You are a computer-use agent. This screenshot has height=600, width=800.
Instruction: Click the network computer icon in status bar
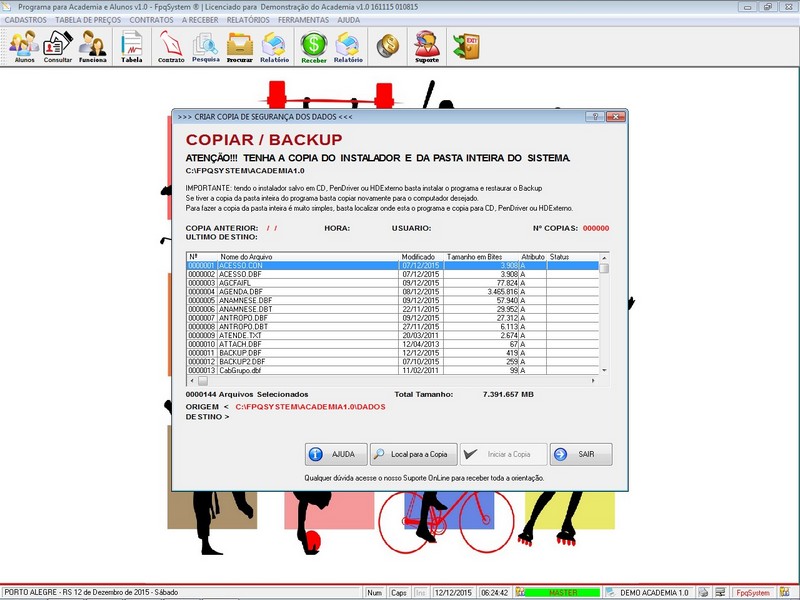[720, 592]
